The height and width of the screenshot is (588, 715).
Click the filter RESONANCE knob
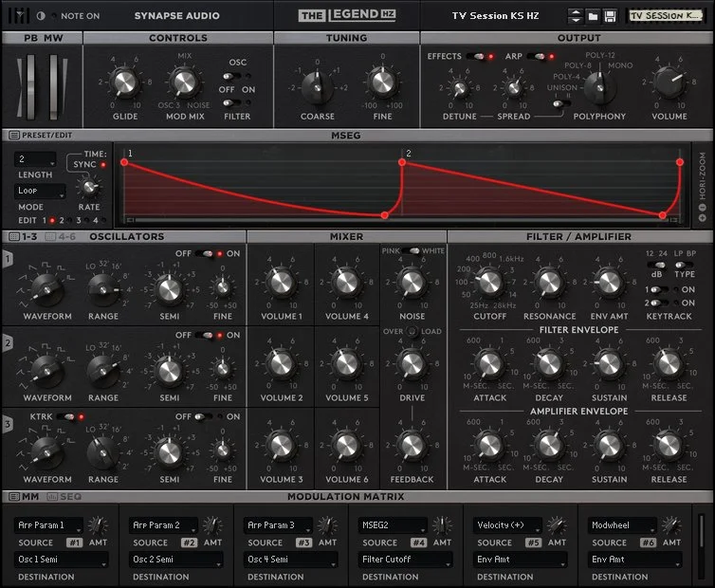point(549,283)
